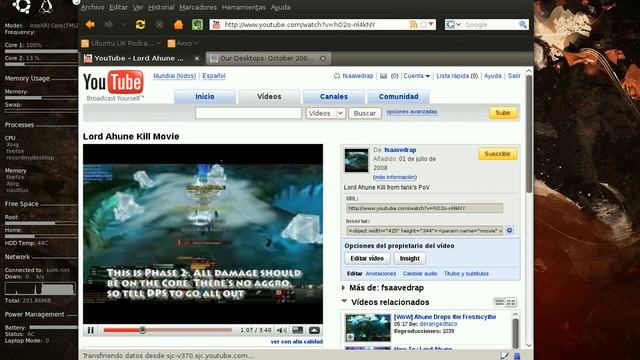Close the YouTube - Lord Ahune tab
The height and width of the screenshot is (360, 640).
click(197, 58)
